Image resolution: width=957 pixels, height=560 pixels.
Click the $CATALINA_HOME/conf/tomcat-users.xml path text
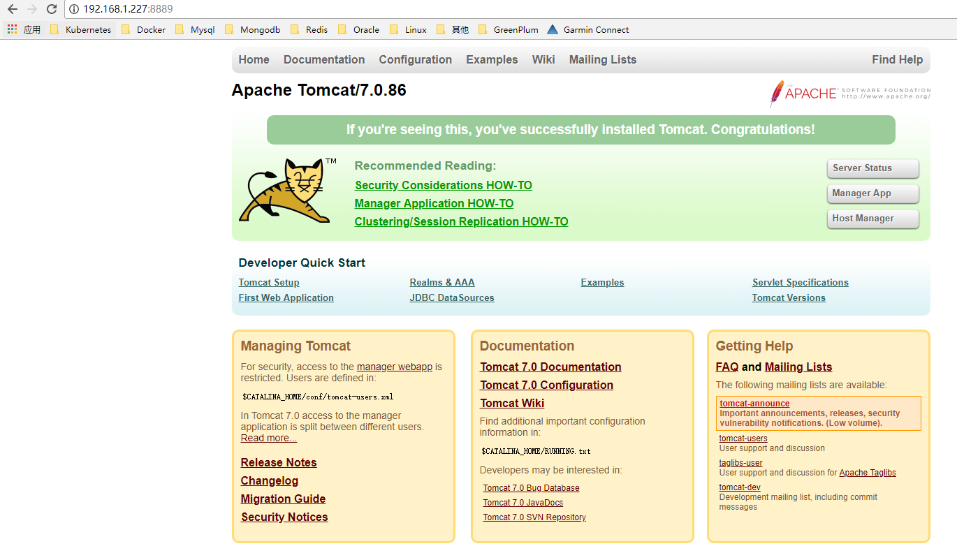(x=318, y=397)
